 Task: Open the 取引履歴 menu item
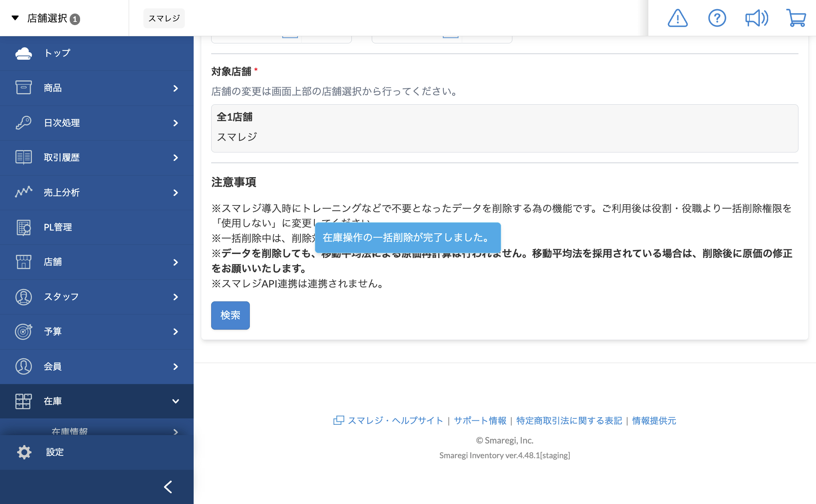coord(62,158)
